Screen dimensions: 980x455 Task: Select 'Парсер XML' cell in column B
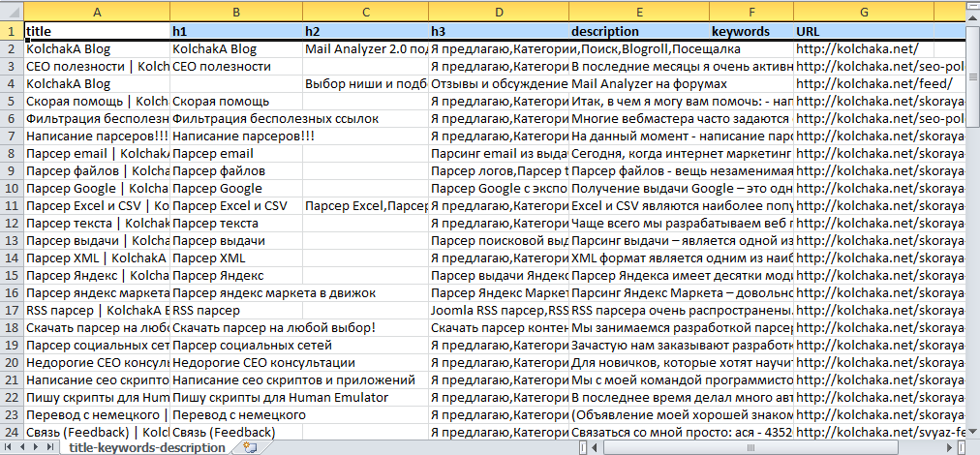click(x=236, y=258)
